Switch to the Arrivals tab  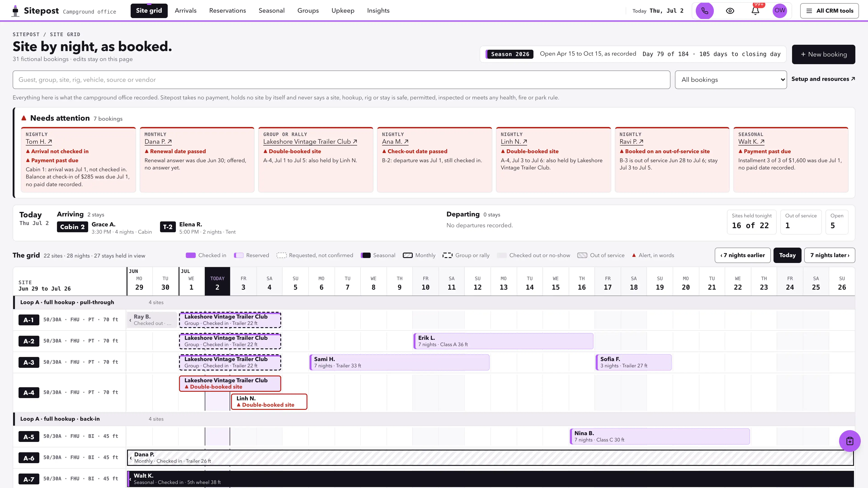(x=186, y=11)
